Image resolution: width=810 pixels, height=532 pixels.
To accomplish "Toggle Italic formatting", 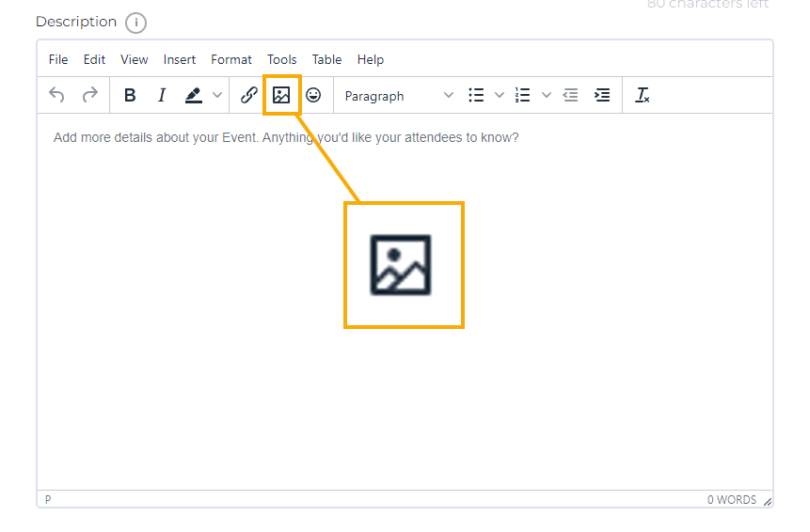I will 162,95.
